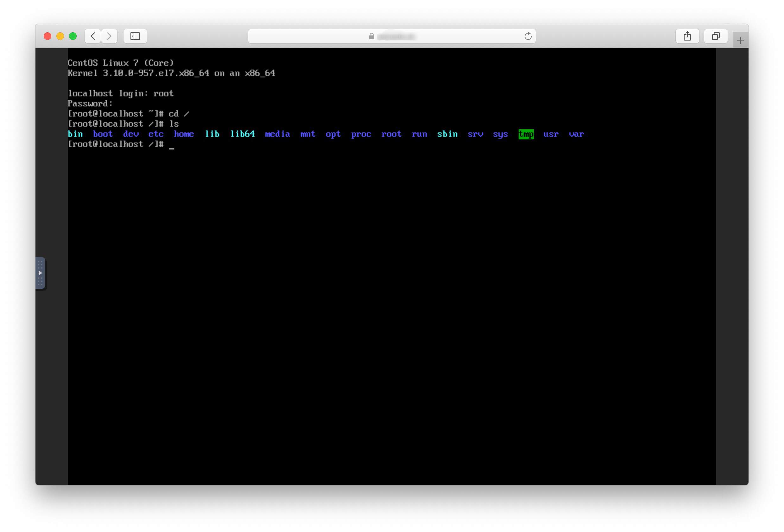
Task: Enter full screen with green button
Action: pos(73,36)
